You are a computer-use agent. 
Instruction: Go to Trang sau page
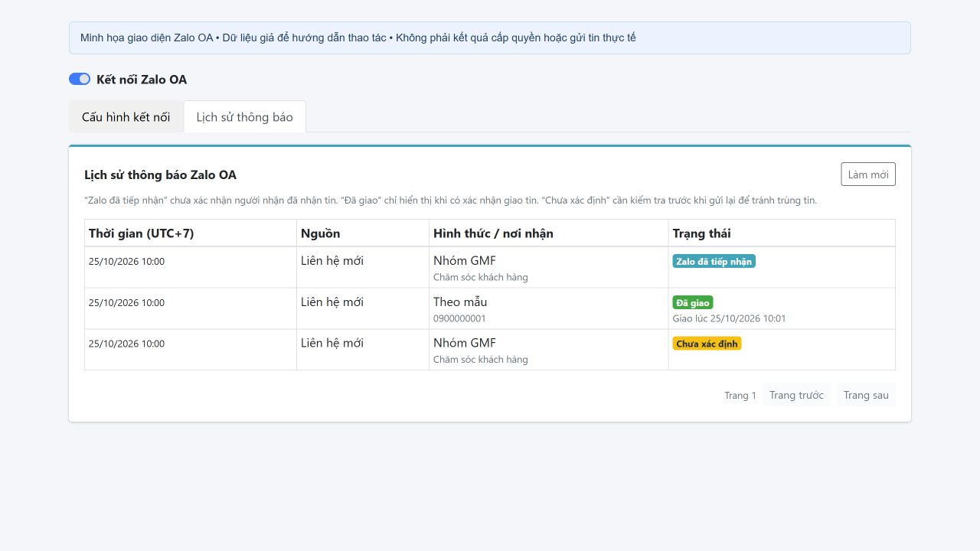[x=866, y=395]
